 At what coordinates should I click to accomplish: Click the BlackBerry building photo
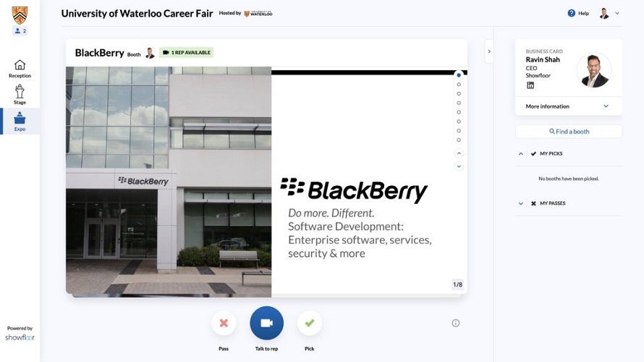point(169,182)
